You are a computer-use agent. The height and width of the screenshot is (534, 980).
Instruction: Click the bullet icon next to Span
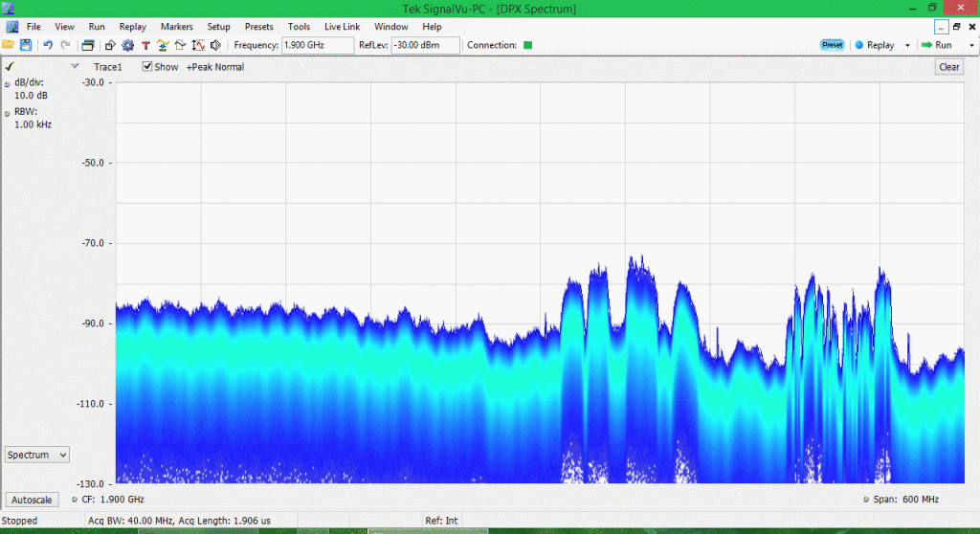point(865,500)
